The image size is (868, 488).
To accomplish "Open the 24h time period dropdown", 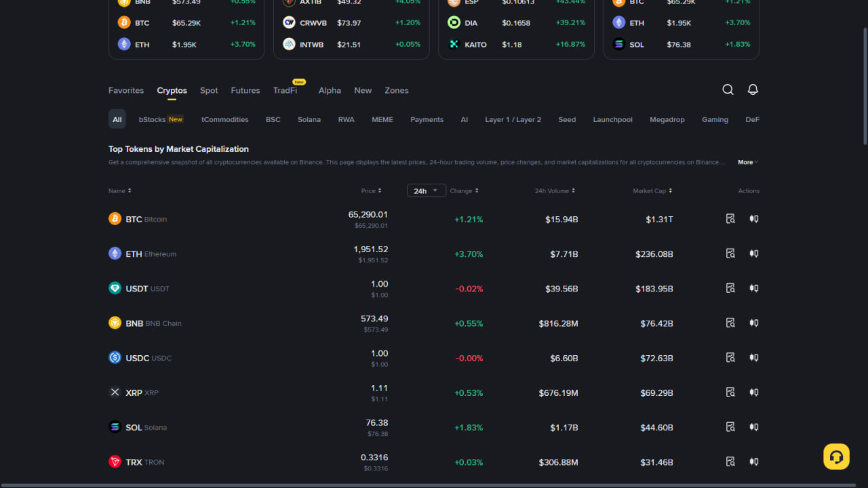I will point(427,190).
